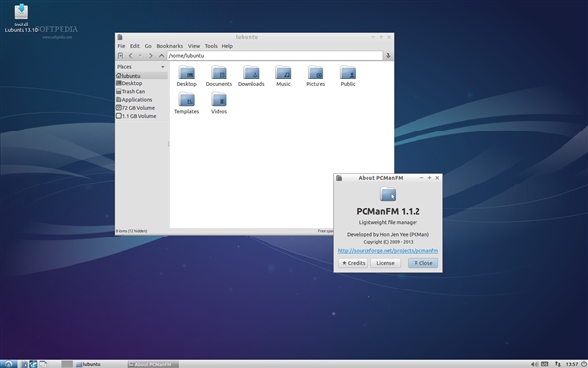Select the 72 GB Volume entry
The width and height of the screenshot is (588, 368).
tap(141, 108)
